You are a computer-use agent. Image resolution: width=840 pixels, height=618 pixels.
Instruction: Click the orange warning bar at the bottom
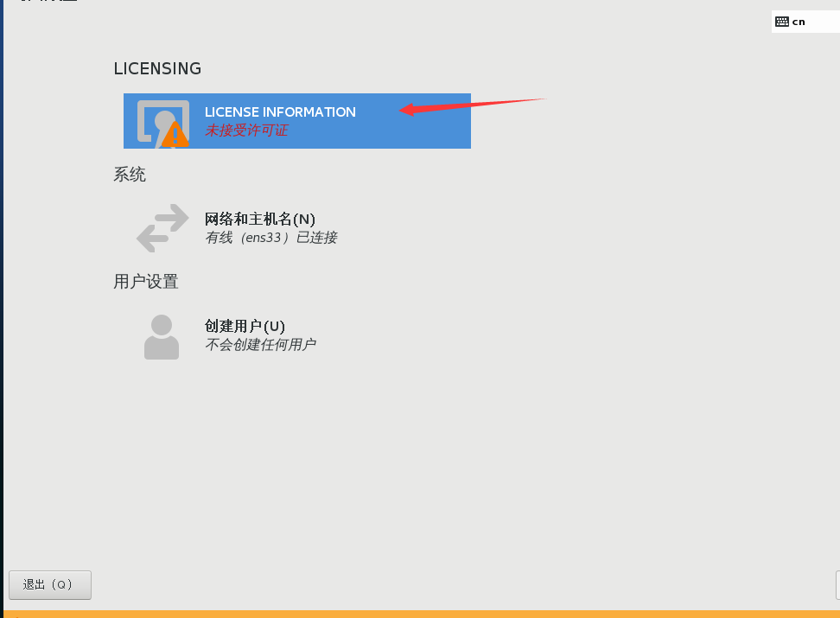pyautogui.click(x=422, y=615)
